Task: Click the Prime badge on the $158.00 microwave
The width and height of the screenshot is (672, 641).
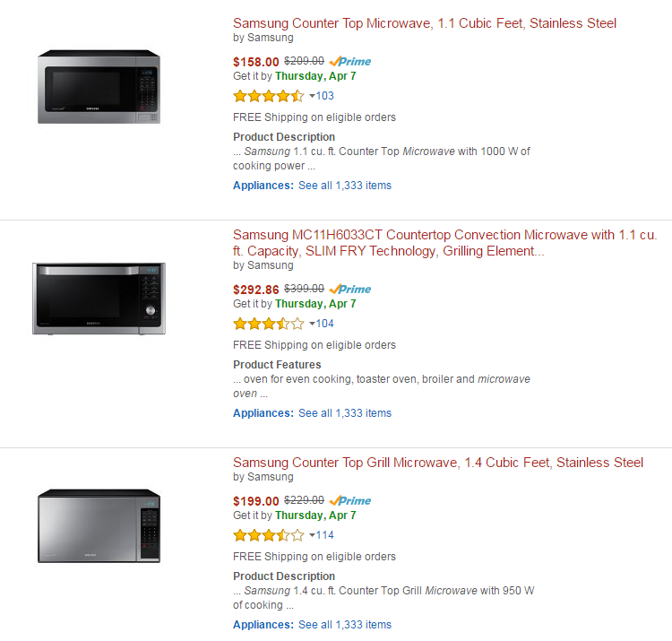Action: (350, 62)
